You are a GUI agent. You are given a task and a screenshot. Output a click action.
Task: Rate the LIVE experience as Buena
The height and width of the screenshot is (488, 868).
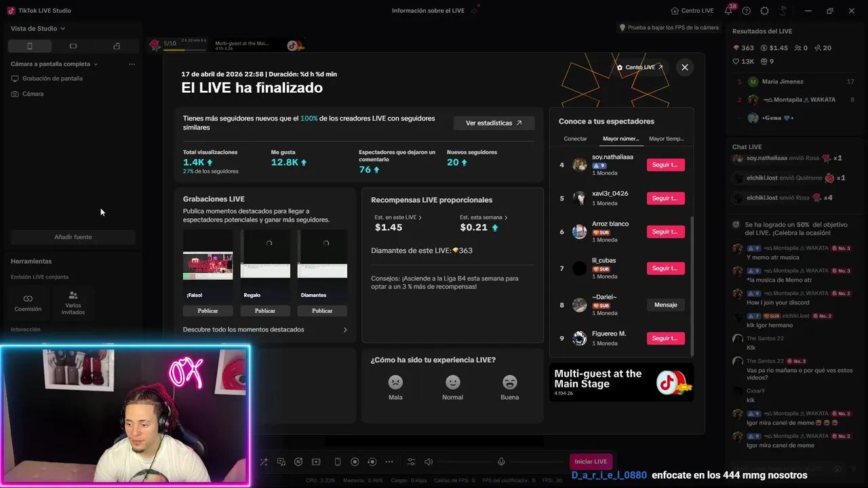pos(509,388)
